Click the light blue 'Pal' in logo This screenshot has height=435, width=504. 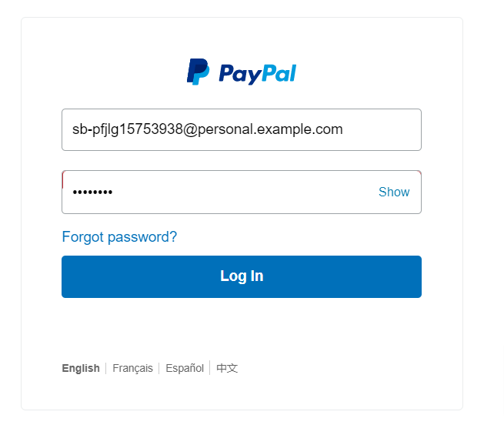279,73
